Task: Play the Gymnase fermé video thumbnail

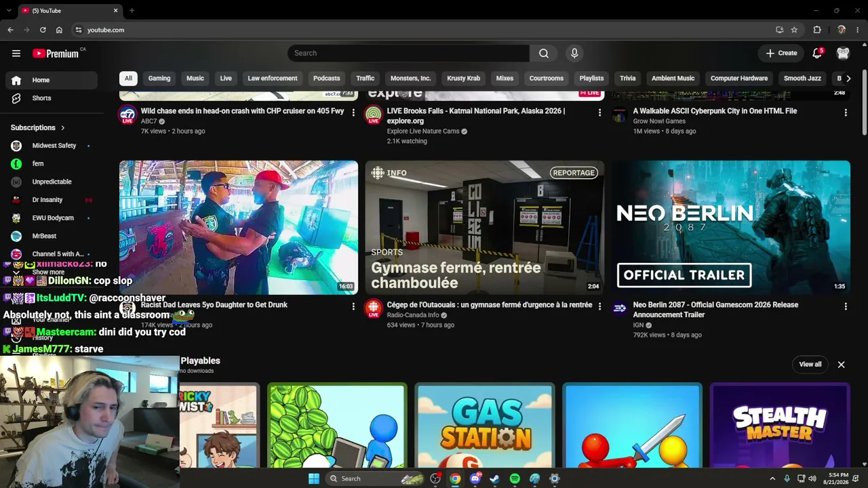Action: [x=485, y=227]
